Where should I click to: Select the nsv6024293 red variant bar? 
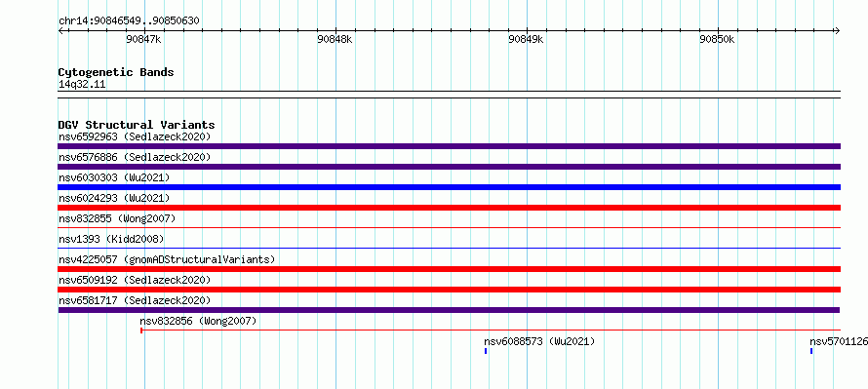tap(449, 208)
